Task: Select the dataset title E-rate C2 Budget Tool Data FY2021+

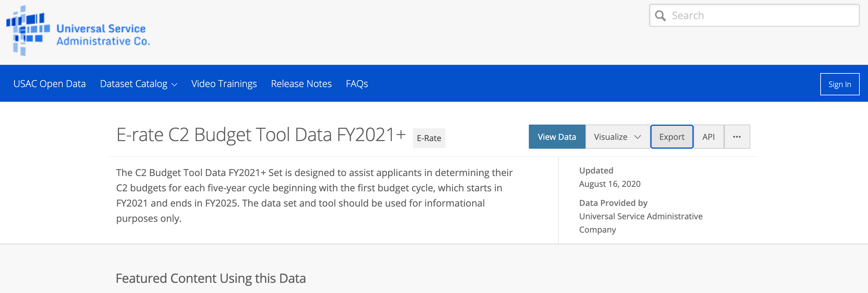Action: pos(261,134)
